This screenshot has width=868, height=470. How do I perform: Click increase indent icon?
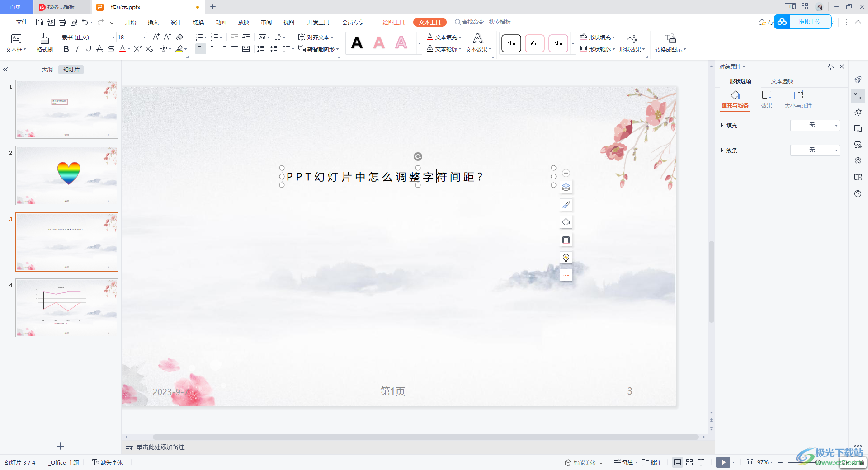pos(246,37)
